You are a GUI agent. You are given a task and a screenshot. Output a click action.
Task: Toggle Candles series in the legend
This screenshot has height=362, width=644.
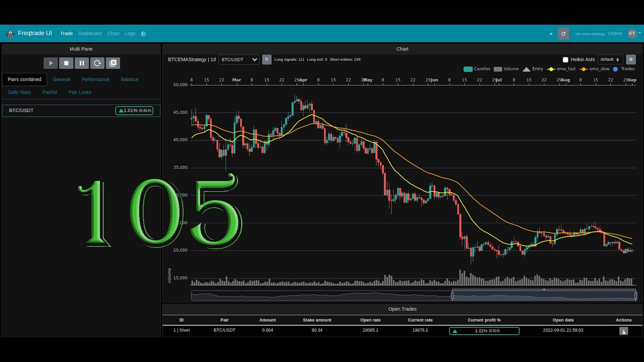click(476, 69)
